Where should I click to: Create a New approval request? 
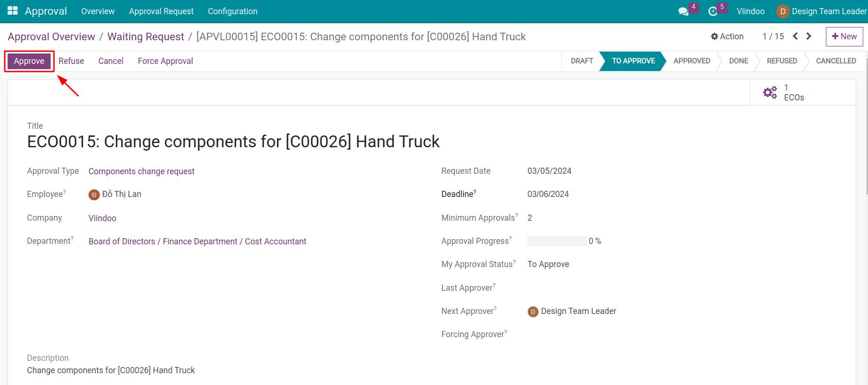pos(844,36)
